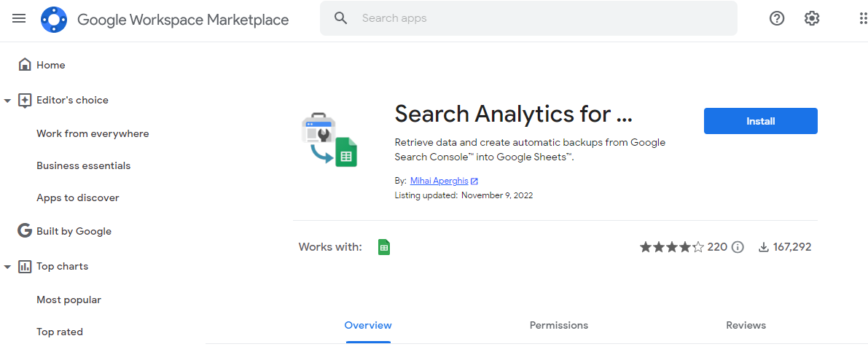
Task: Click the 167,292 installs number
Action: [x=792, y=247]
